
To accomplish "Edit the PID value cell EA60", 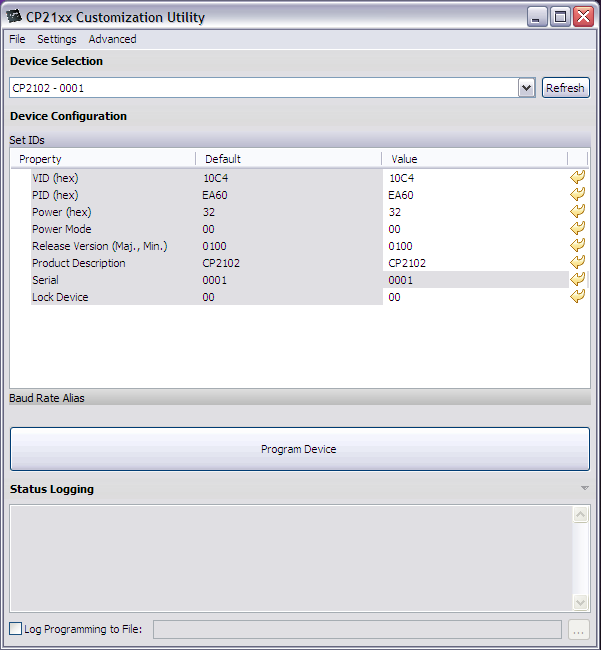I will (475, 195).
